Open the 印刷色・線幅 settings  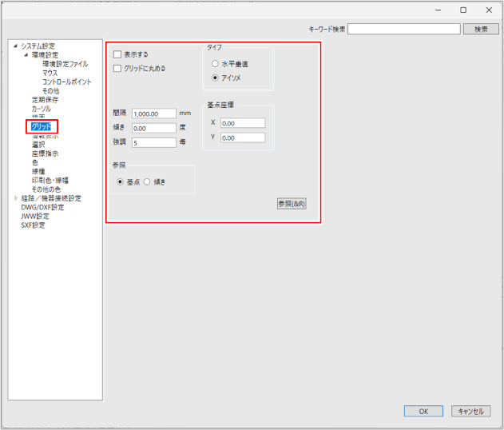tap(50, 181)
